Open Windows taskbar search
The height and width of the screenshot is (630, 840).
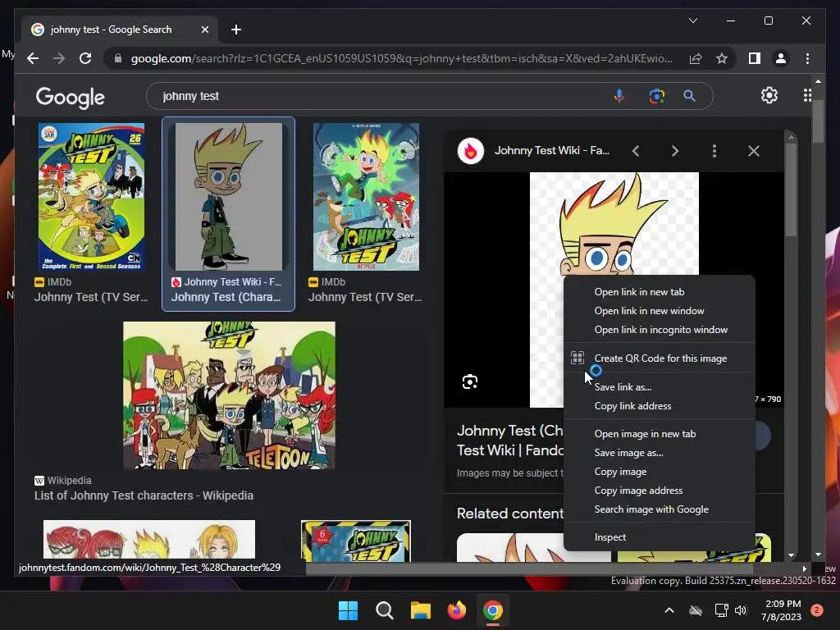384,610
